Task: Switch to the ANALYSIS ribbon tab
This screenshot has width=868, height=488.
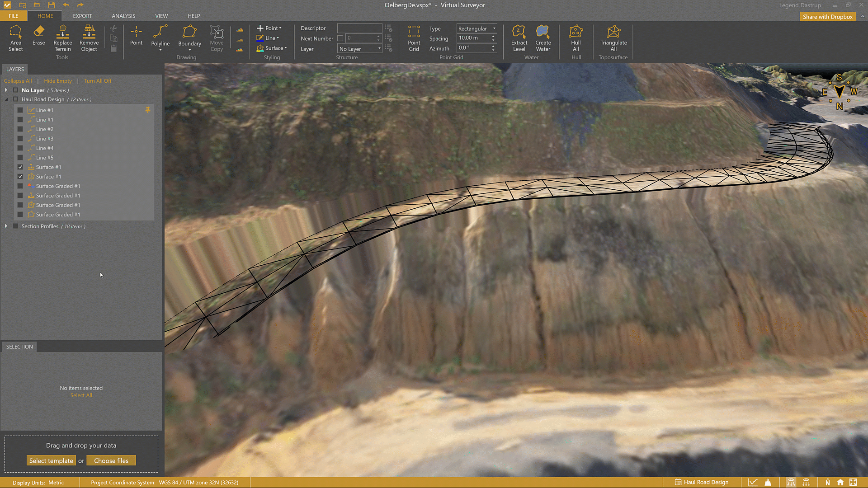Action: [x=123, y=16]
